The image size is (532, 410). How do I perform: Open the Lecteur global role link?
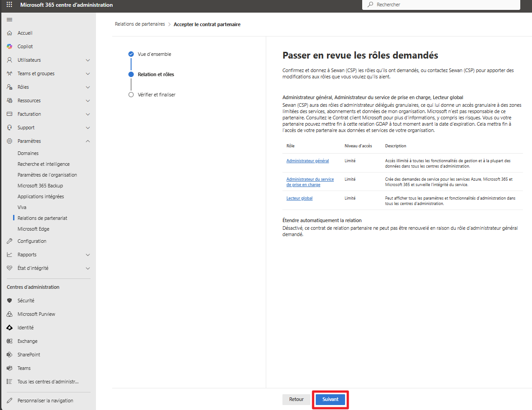pos(299,198)
